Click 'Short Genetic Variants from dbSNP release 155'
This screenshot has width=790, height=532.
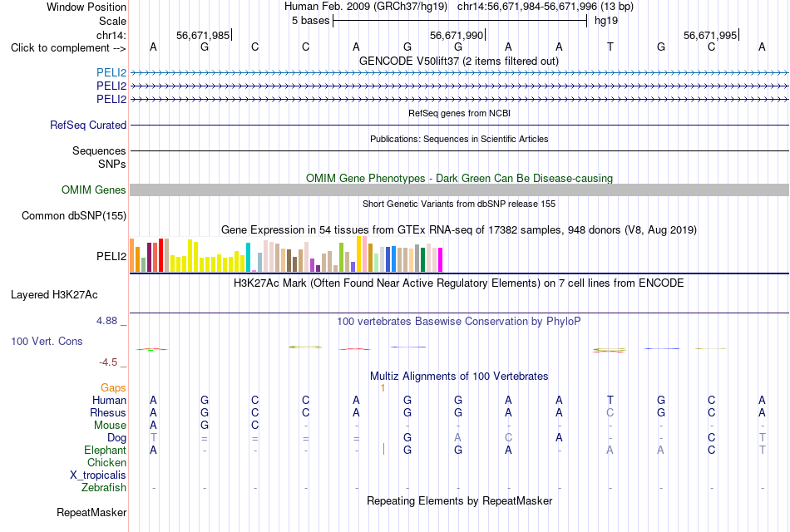click(459, 204)
